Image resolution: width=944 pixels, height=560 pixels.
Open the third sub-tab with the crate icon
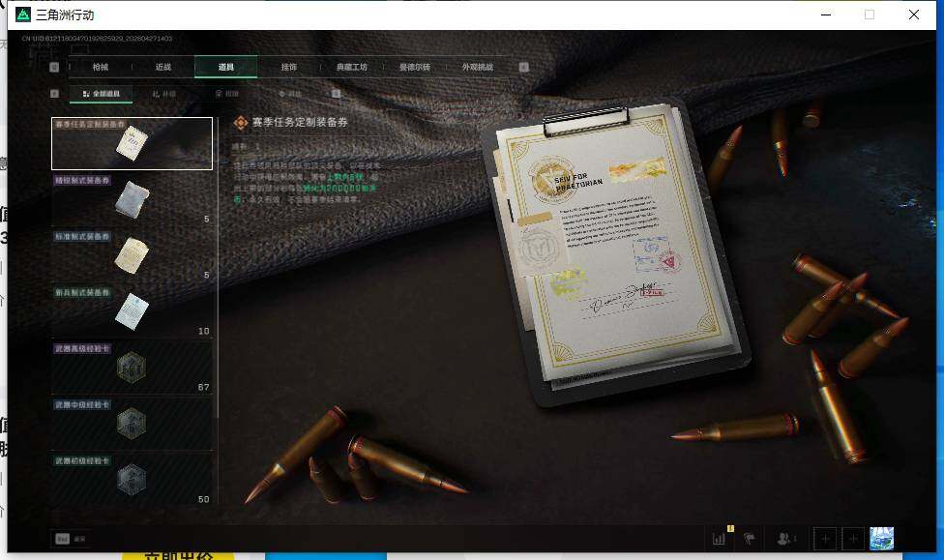tap(227, 94)
